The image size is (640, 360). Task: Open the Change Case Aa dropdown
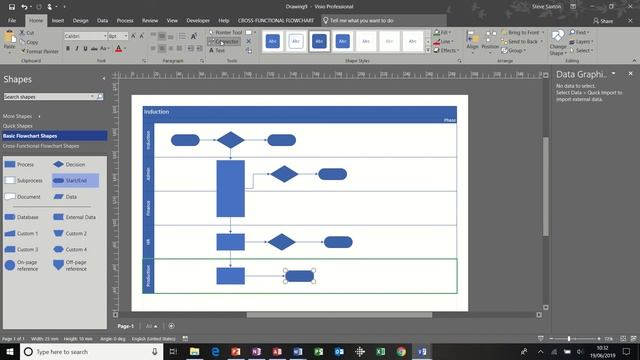[x=104, y=49]
